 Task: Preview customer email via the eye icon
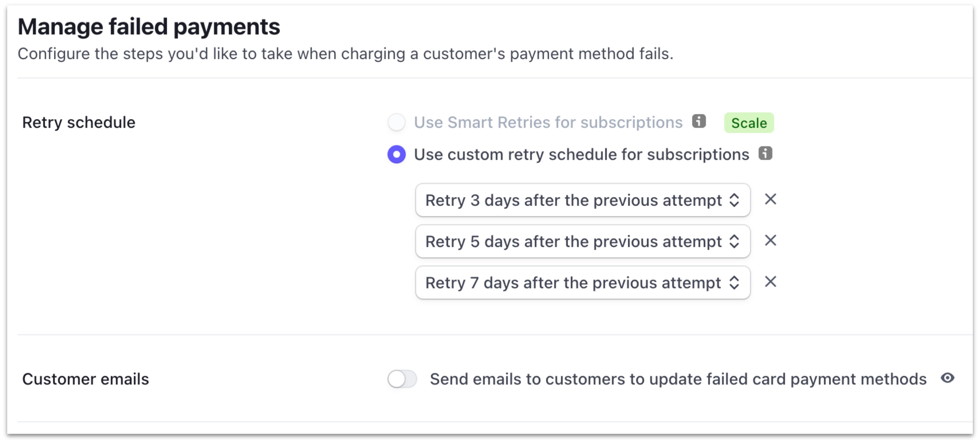(x=948, y=378)
